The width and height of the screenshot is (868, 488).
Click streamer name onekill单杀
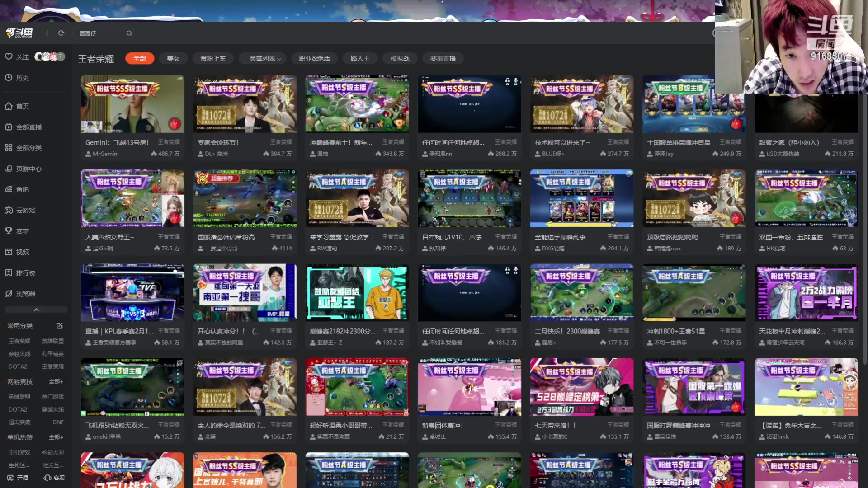107,436
